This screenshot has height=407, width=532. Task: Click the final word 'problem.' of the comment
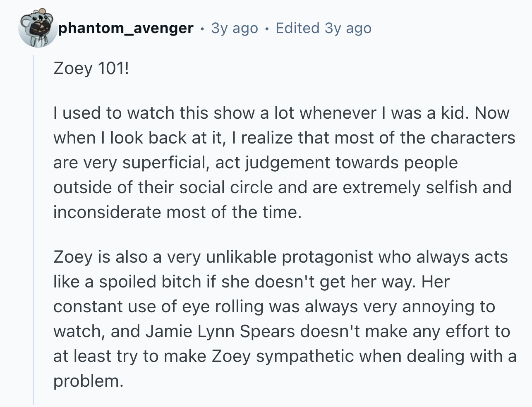89,381
